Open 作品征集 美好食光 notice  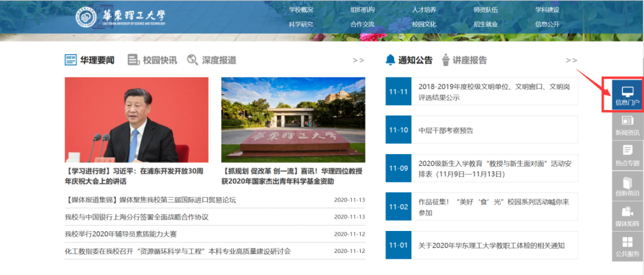[x=494, y=207]
